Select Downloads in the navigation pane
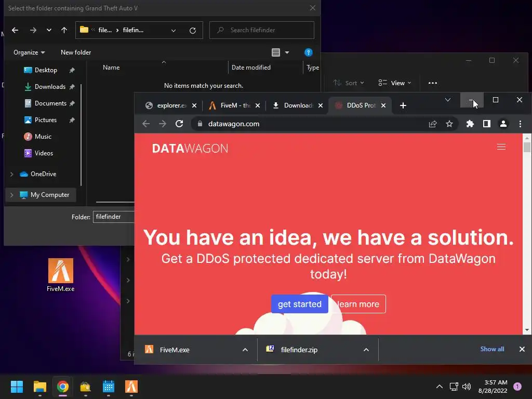This screenshot has height=399, width=532. coord(50,87)
